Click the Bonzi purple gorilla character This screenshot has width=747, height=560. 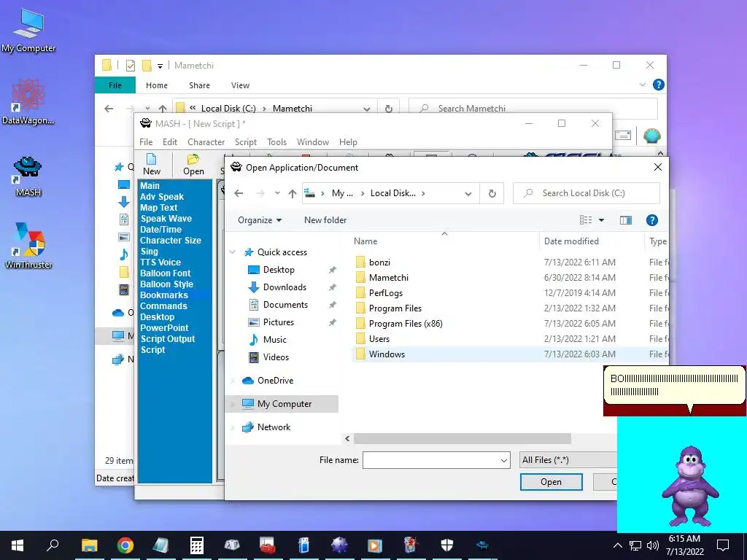pyautogui.click(x=690, y=486)
